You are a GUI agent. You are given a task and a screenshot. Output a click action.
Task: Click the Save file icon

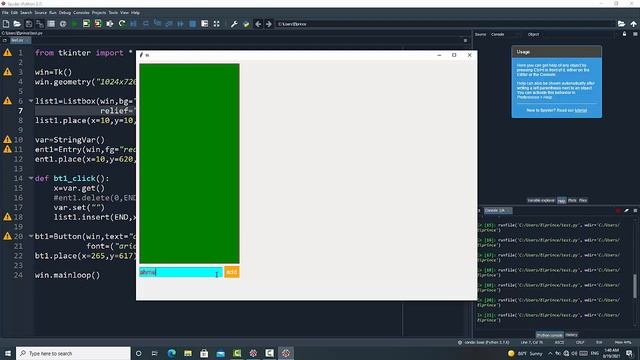tap(29, 24)
